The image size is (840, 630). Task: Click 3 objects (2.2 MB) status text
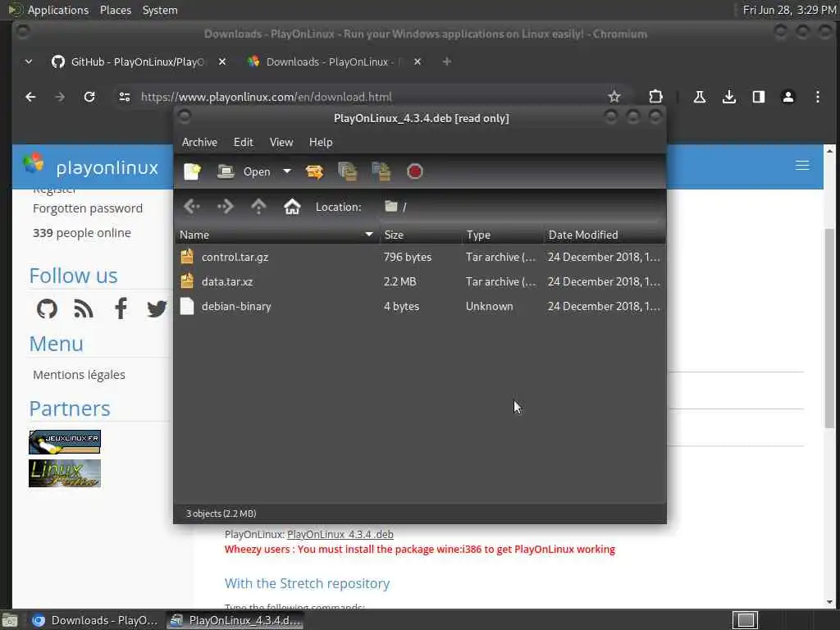[x=221, y=514]
